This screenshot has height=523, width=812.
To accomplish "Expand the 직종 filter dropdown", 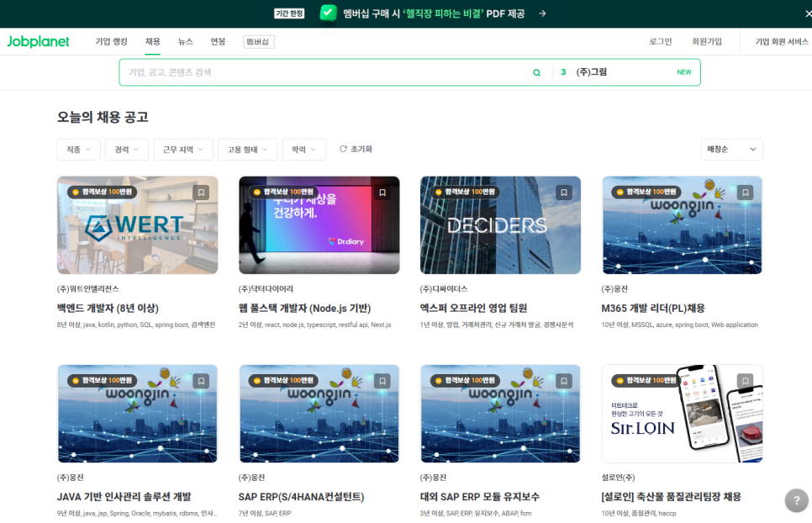I will pos(78,150).
